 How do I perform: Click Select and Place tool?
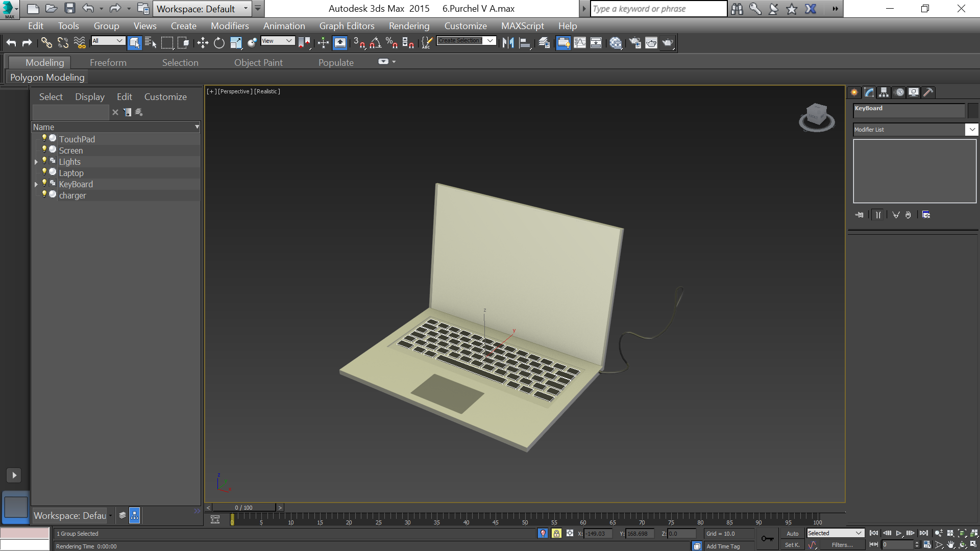(252, 43)
